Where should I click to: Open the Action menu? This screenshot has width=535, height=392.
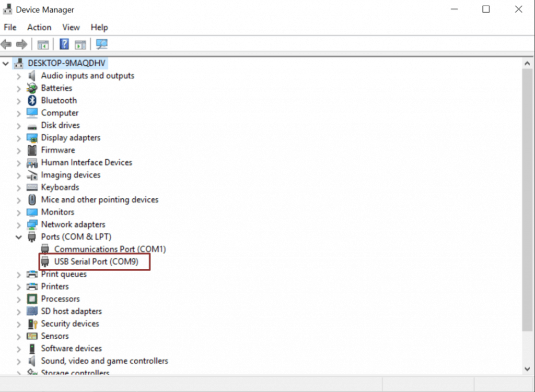(x=39, y=27)
